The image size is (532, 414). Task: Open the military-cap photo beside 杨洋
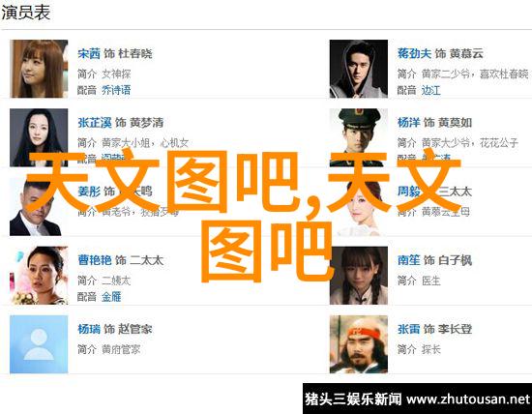coord(359,137)
